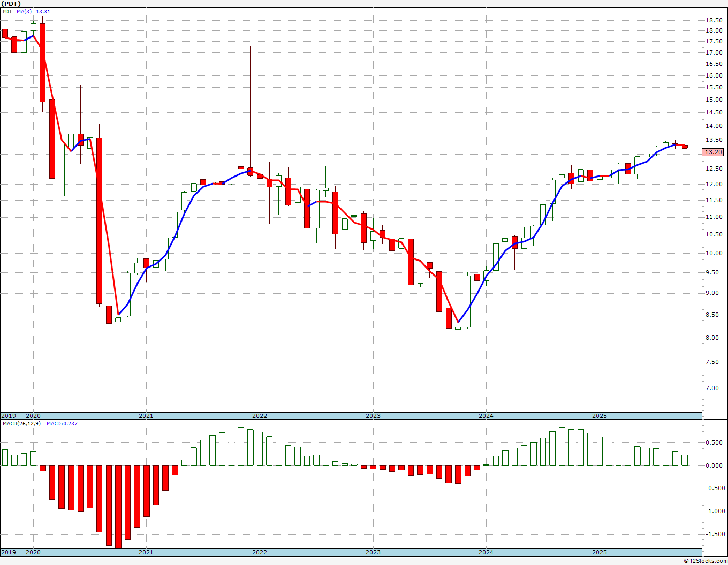Click 2024 on the MACD panel time axis
The height and width of the screenshot is (565, 728).
[486, 552]
